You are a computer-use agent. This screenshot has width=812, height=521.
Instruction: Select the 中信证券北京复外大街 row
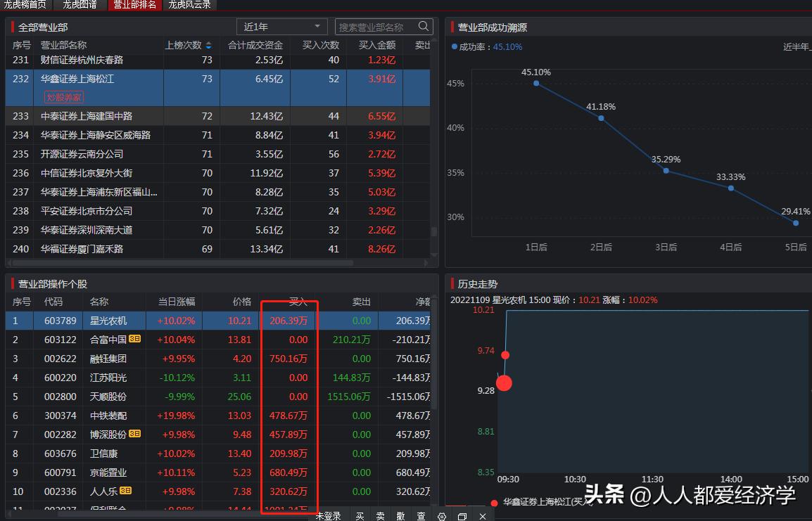coord(217,173)
